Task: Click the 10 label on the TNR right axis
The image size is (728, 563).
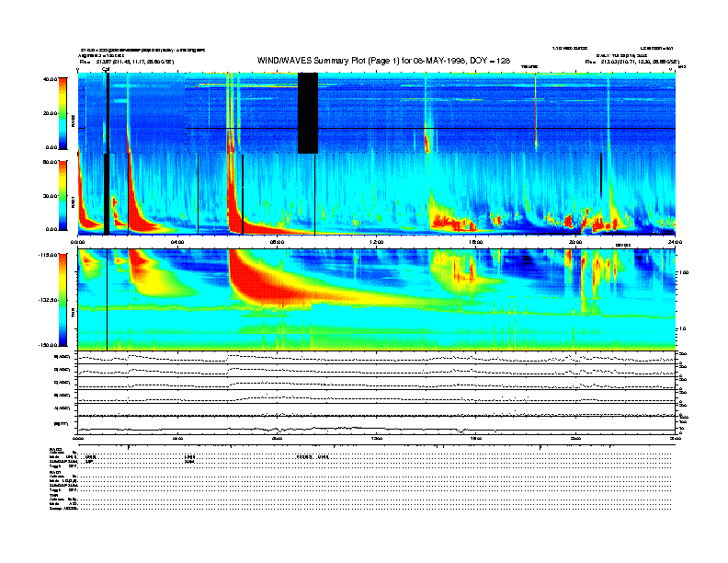Action: pos(682,329)
